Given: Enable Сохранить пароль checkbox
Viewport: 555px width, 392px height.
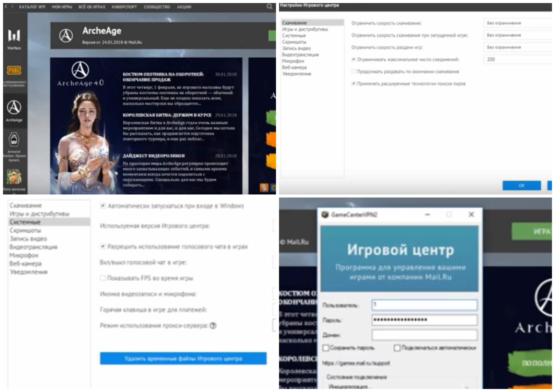Looking at the screenshot, I should [326, 348].
